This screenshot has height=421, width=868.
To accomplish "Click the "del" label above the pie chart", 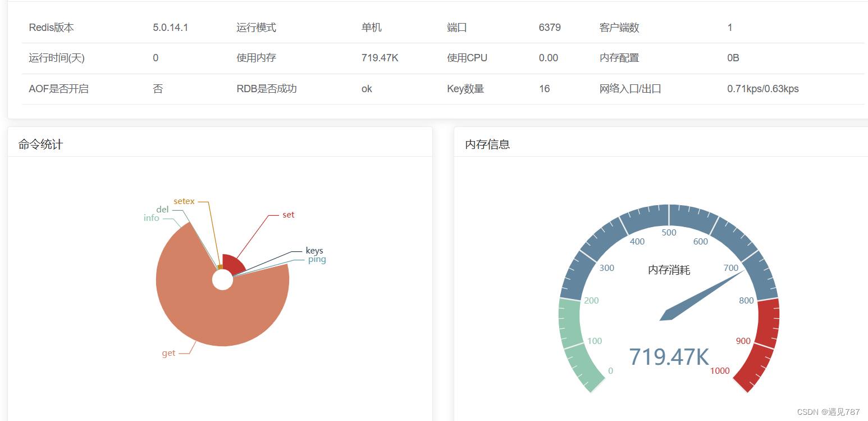I will [162, 209].
